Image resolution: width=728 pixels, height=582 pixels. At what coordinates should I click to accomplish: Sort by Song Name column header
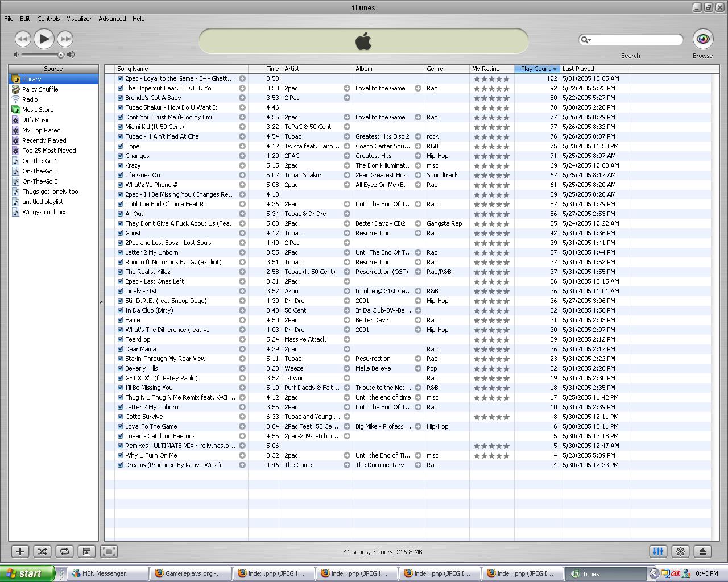[x=181, y=69]
